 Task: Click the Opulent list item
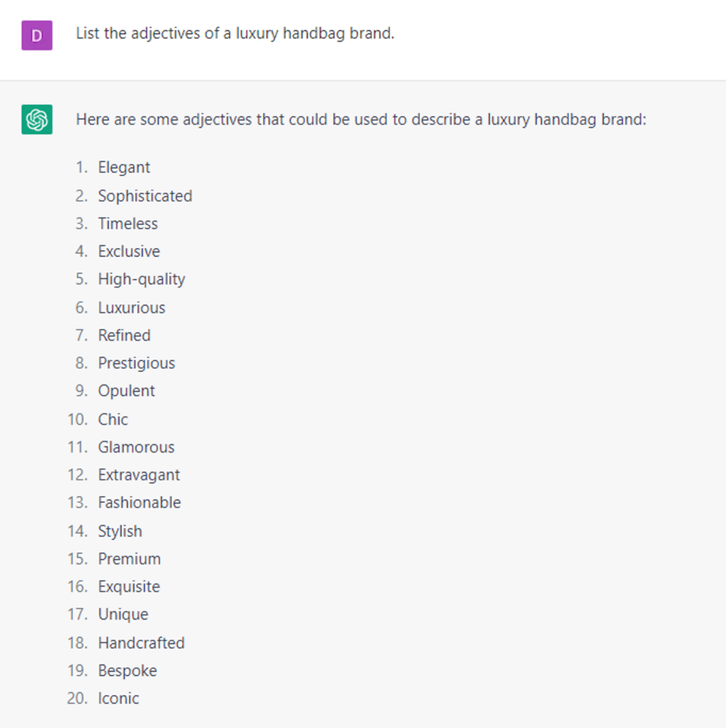[127, 391]
